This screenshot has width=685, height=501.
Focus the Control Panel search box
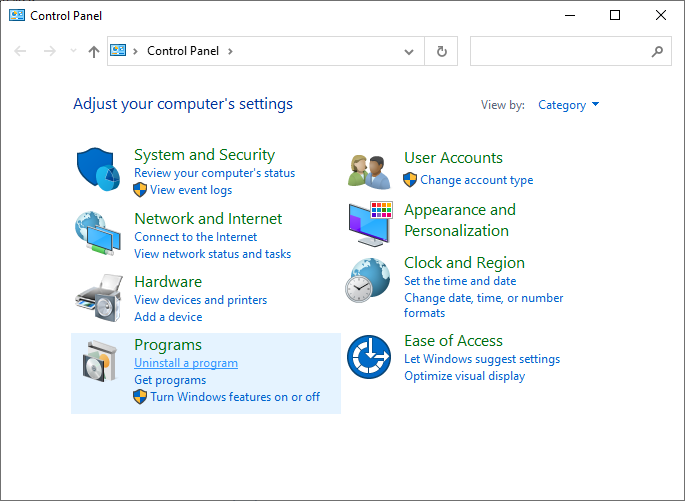571,51
